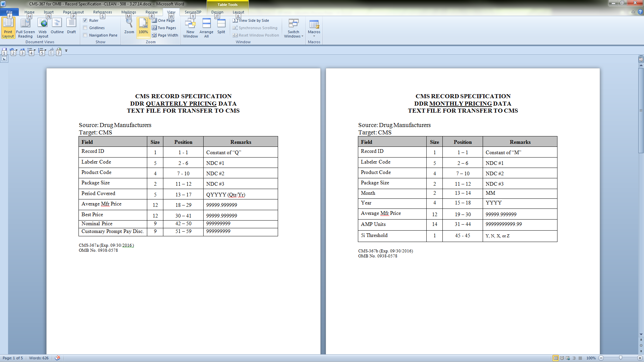
Task: Click the Full Screen Reading view icon
Action: click(25, 23)
